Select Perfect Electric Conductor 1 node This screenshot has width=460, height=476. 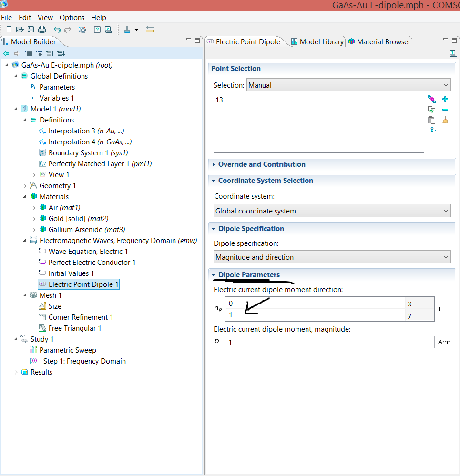pyautogui.click(x=92, y=263)
